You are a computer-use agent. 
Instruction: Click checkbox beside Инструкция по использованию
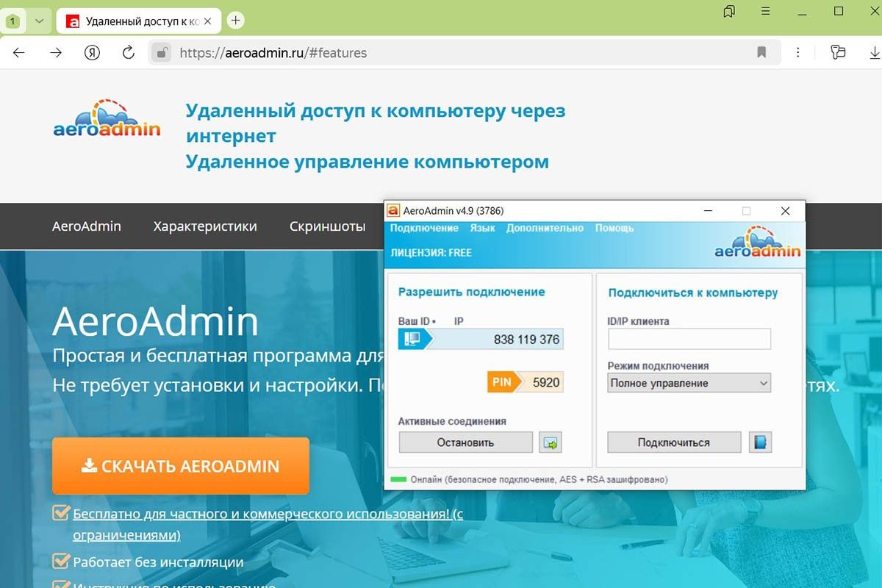coord(59,585)
